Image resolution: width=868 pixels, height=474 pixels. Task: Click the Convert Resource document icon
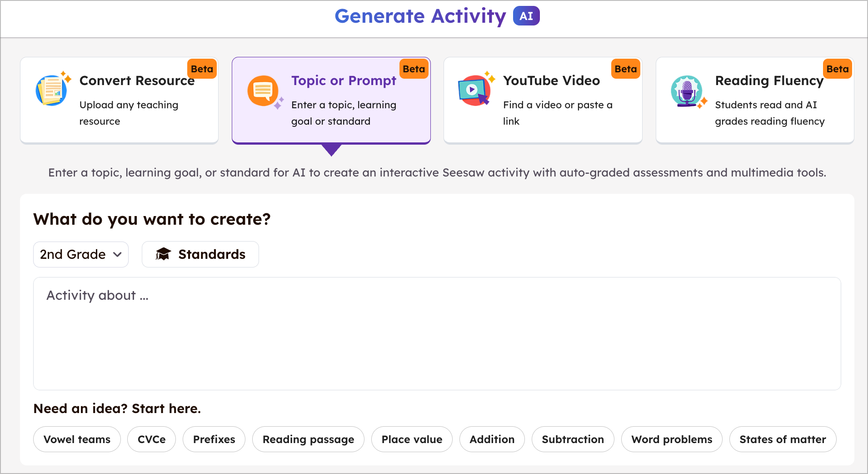[52, 91]
